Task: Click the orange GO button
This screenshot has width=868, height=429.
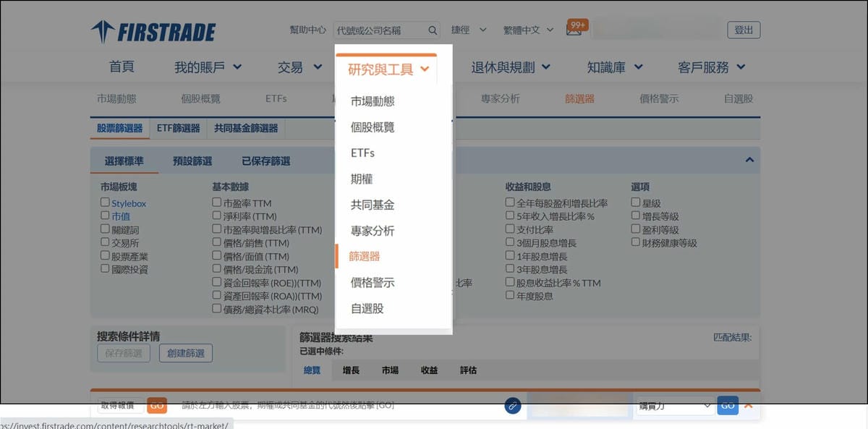Action: point(157,405)
